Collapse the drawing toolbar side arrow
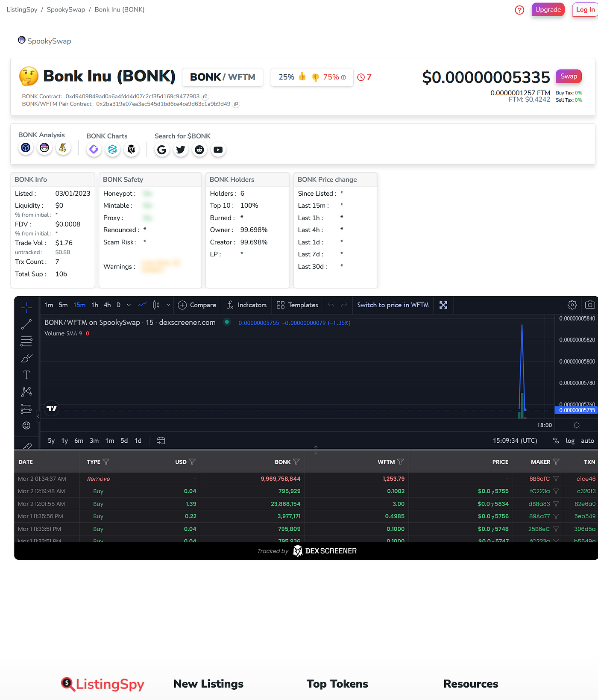 point(38,416)
